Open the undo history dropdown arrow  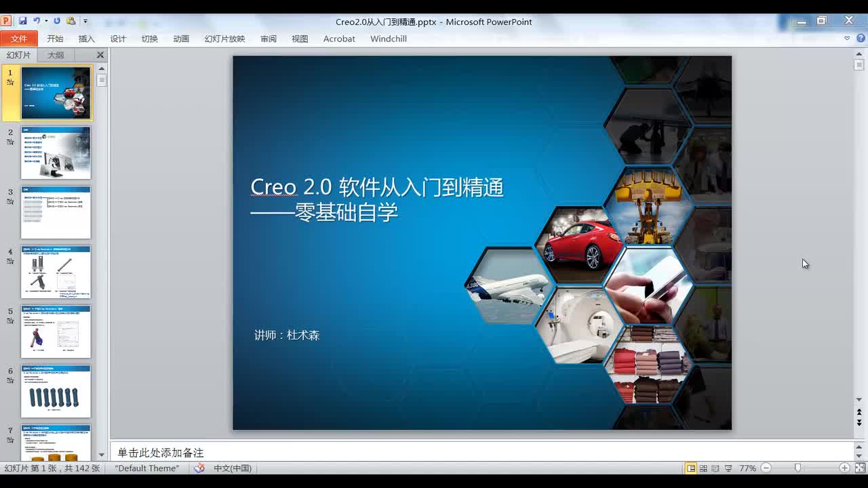[46, 21]
